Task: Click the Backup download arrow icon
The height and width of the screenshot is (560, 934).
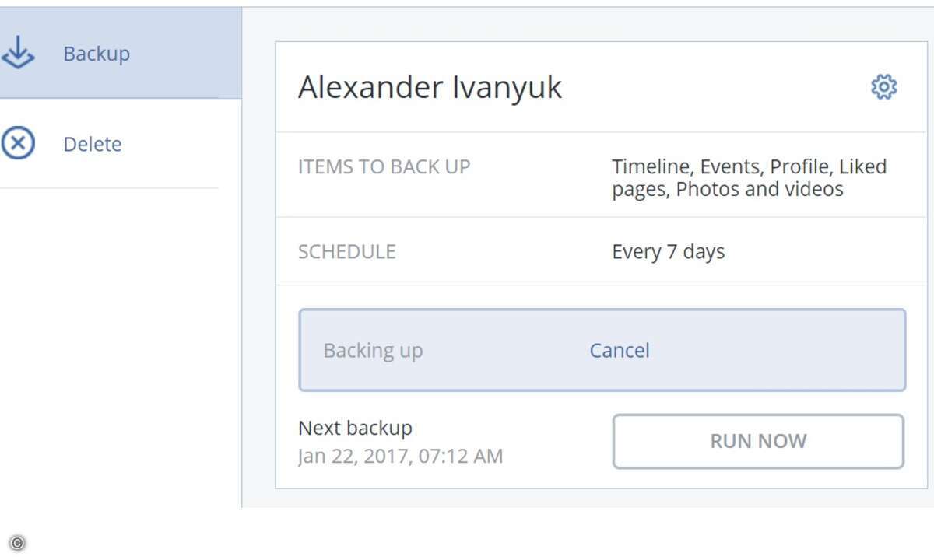Action: click(17, 53)
